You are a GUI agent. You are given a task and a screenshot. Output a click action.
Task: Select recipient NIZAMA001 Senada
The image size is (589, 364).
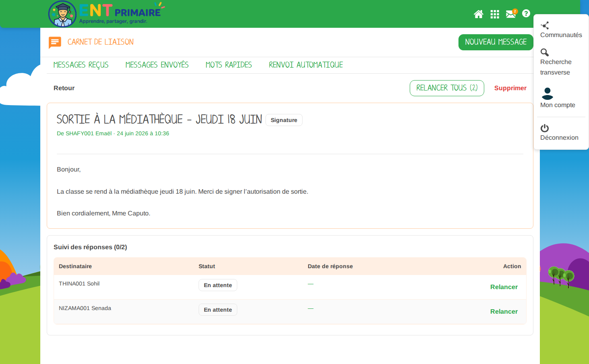click(x=85, y=308)
